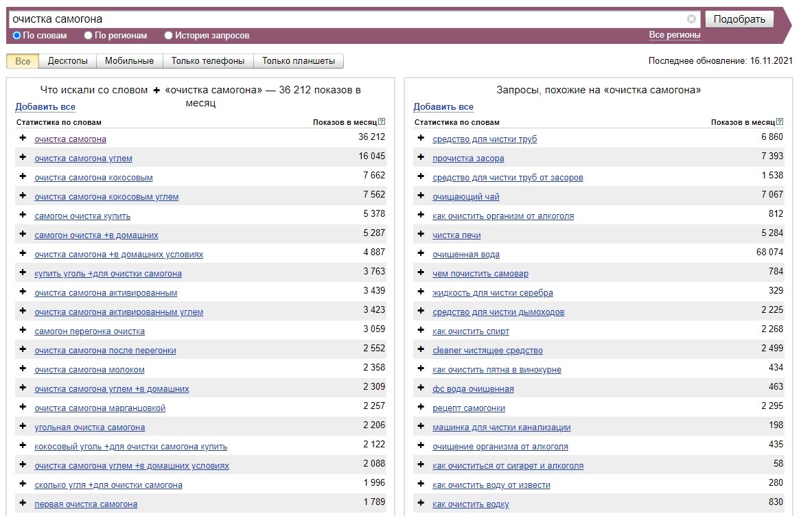The image size is (812, 516).
Task: Click plus beside 'средство для чистки труб'
Action: click(x=421, y=138)
